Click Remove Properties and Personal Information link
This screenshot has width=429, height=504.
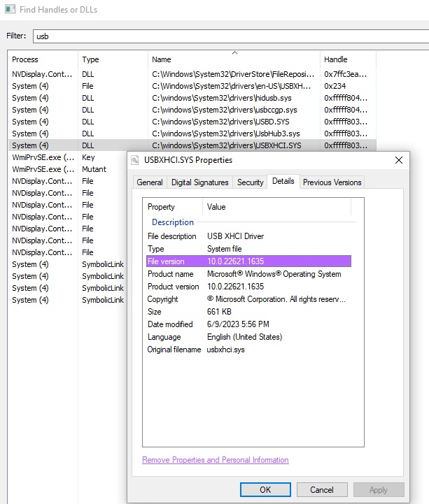tap(215, 460)
